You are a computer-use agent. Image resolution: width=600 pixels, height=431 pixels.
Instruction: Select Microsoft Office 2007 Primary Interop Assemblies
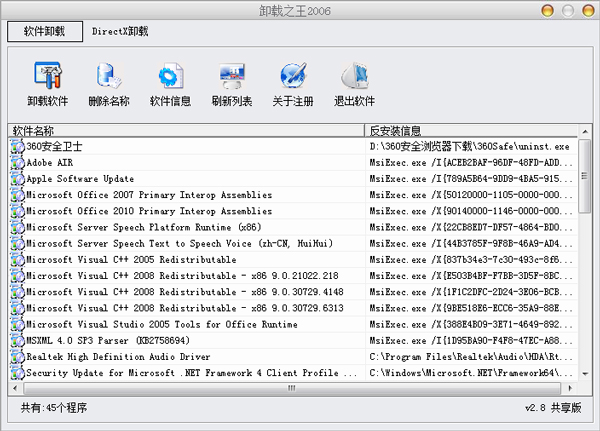pyautogui.click(x=149, y=195)
